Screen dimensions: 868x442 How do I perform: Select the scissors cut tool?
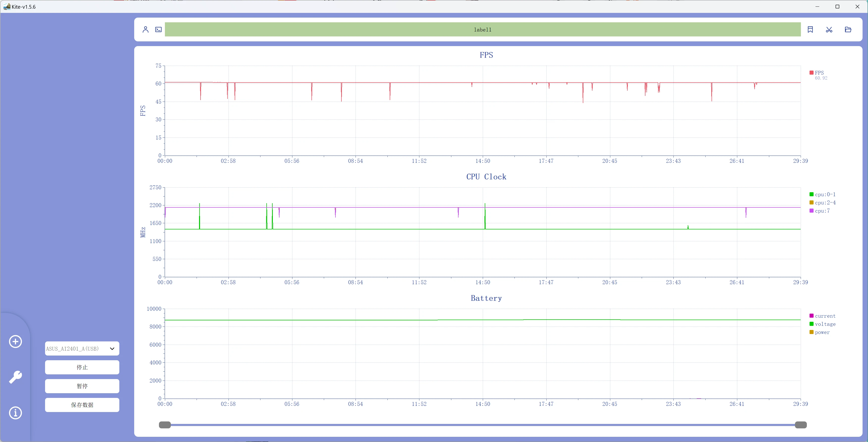tap(829, 30)
